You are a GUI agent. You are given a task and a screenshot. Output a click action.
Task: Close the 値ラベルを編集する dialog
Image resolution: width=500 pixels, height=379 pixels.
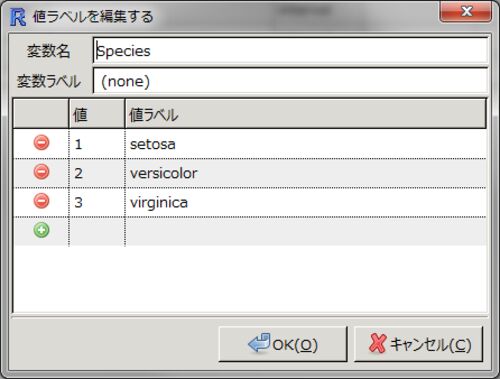tap(466, 12)
